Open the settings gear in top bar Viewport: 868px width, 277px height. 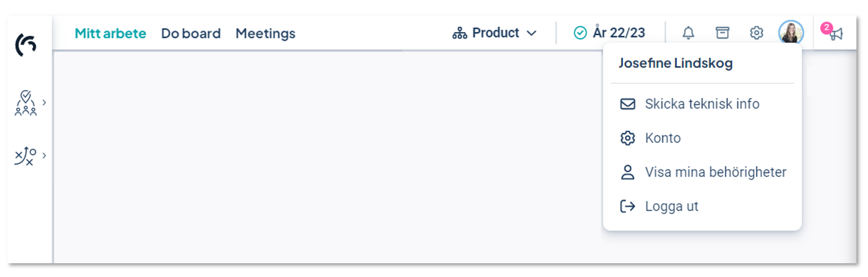757,33
